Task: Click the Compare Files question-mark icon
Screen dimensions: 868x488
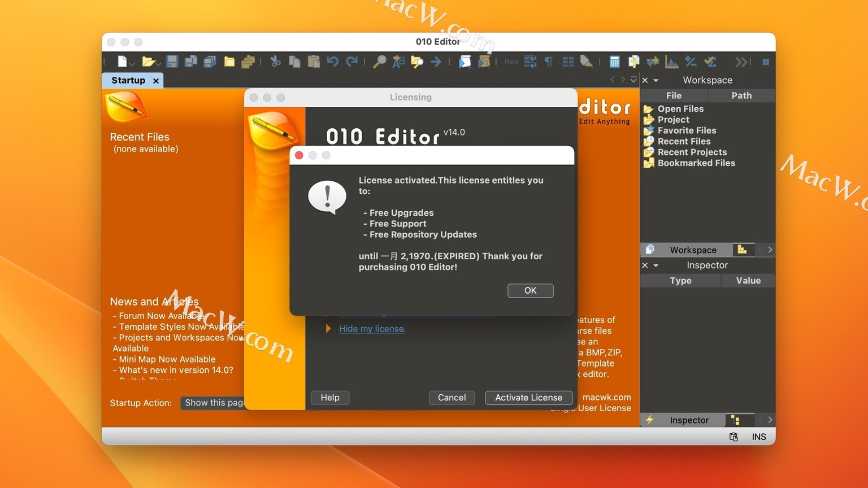Action: click(x=633, y=62)
